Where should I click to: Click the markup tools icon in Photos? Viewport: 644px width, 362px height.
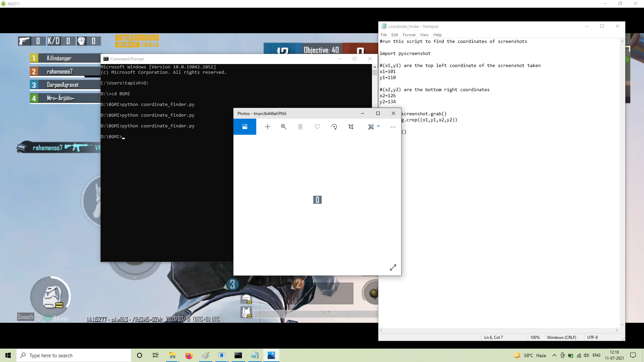click(371, 127)
